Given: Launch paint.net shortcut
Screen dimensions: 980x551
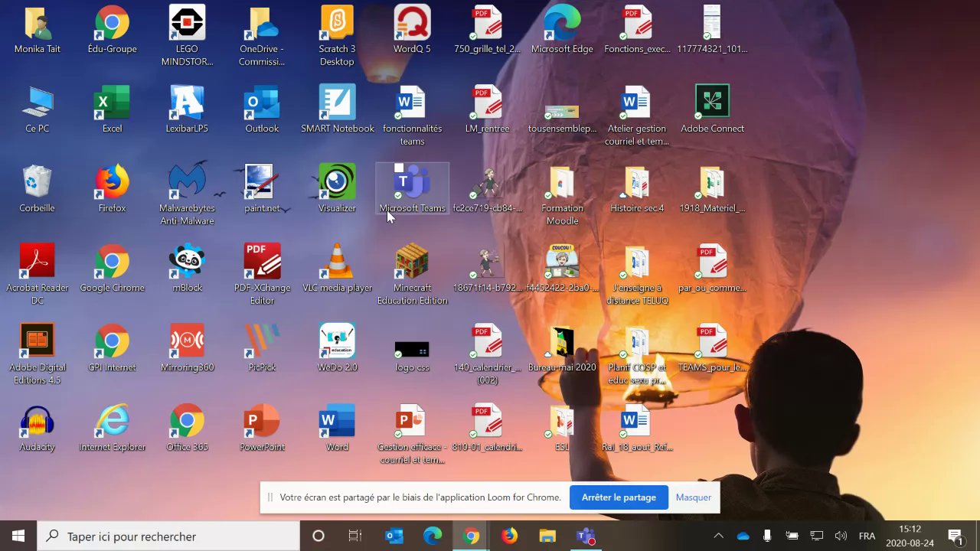Looking at the screenshot, I should (x=262, y=190).
